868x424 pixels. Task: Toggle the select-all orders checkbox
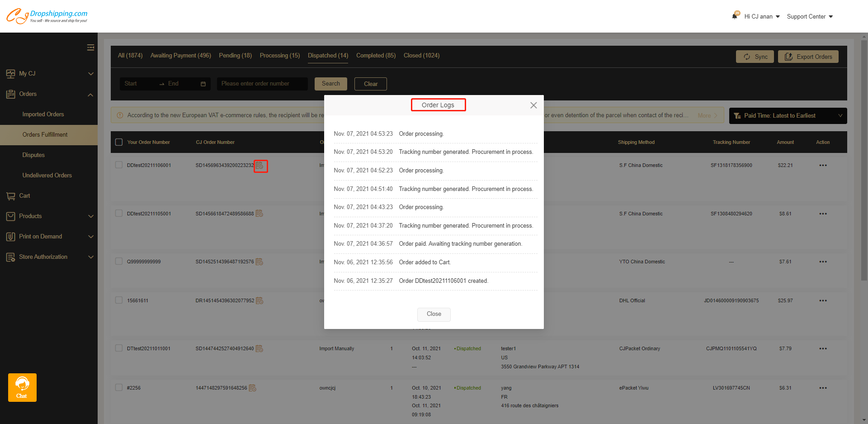(x=119, y=142)
